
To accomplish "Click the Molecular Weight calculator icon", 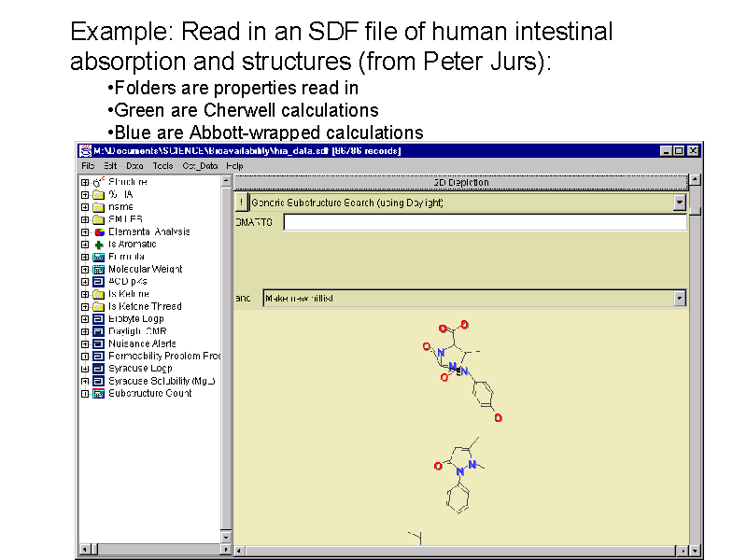I will pos(98,269).
